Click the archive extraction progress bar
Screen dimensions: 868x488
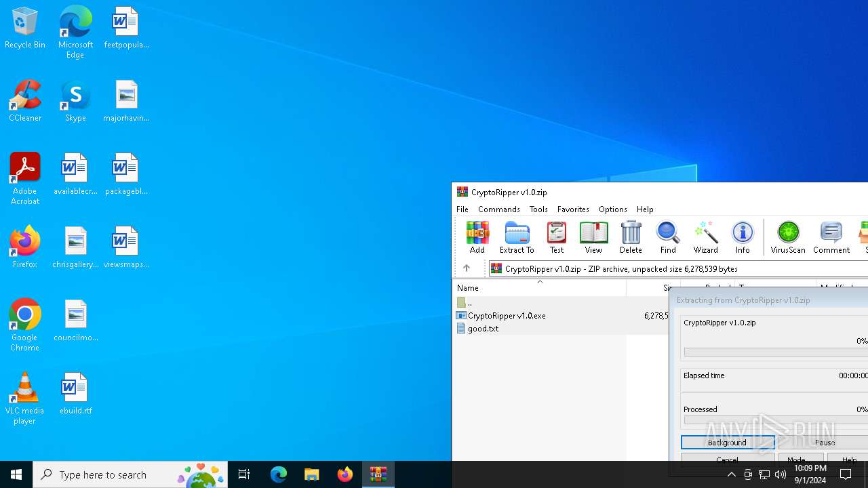[776, 352]
